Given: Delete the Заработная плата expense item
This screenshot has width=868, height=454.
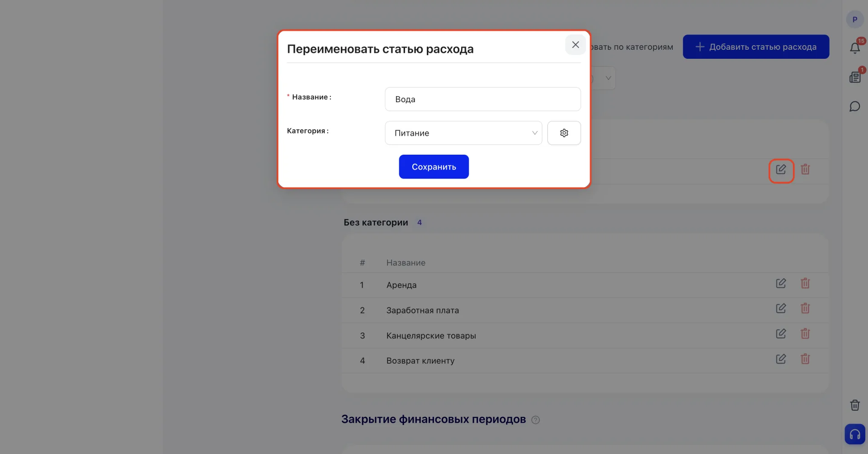Looking at the screenshot, I should tap(805, 308).
